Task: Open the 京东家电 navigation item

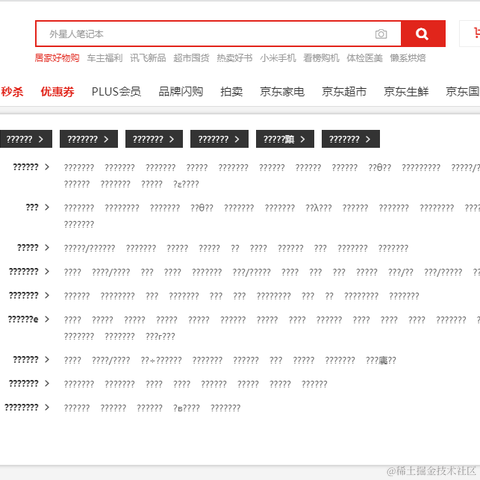Action: click(x=282, y=92)
